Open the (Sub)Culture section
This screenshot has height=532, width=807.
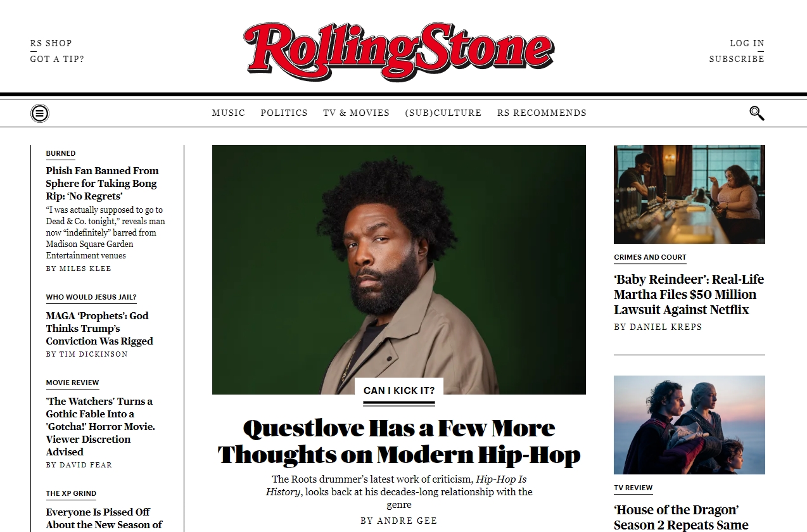(x=443, y=113)
